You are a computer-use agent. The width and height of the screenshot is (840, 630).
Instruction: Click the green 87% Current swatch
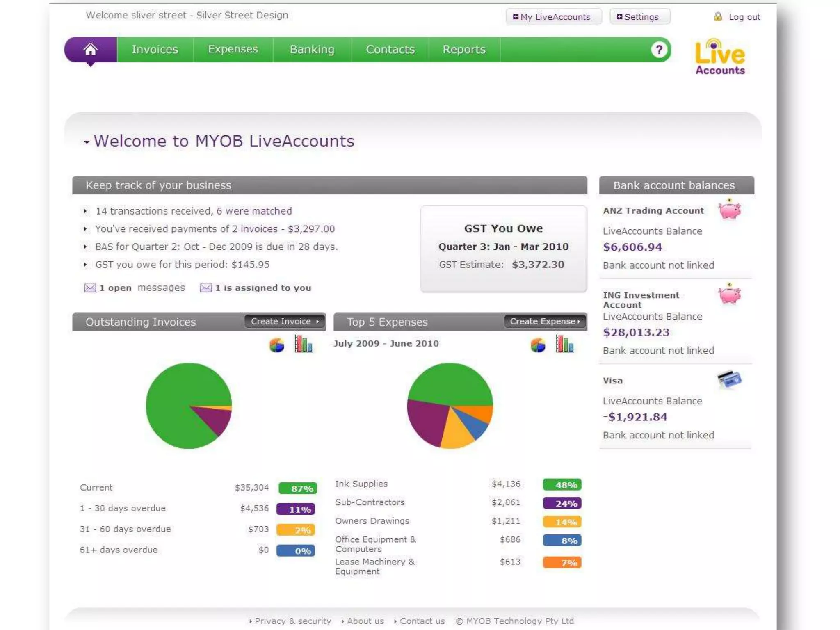click(x=298, y=488)
